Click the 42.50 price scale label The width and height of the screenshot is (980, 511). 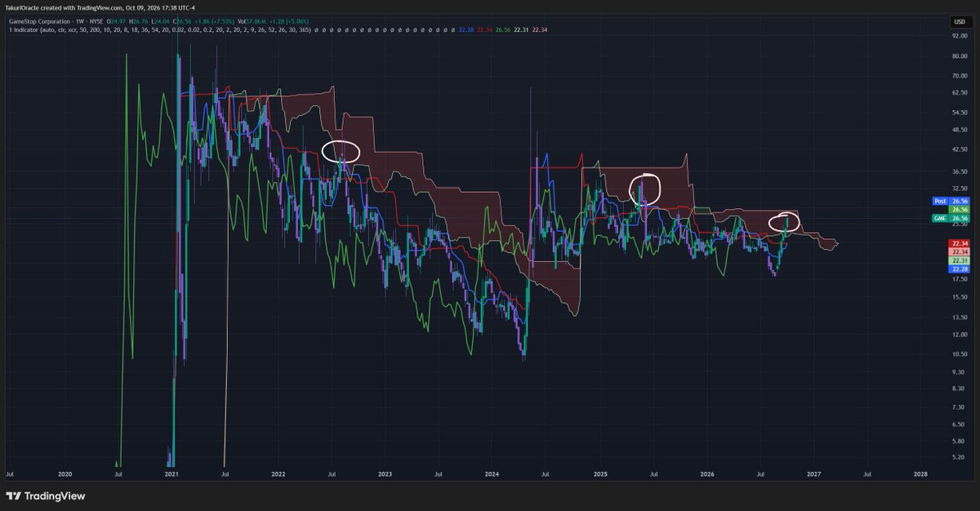click(x=960, y=149)
